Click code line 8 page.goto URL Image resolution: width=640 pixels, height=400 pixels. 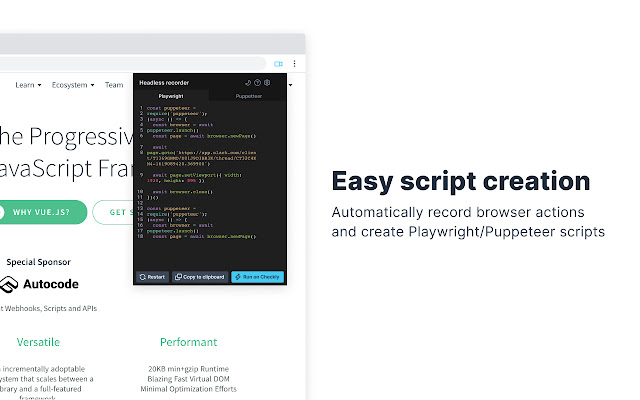202,158
